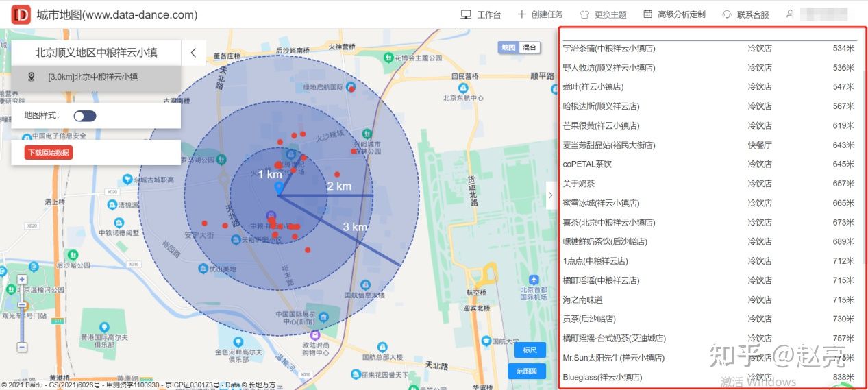The width and height of the screenshot is (868, 390).
Task: Click the 北京温榆河公园 park marker
Action: pos(10,290)
